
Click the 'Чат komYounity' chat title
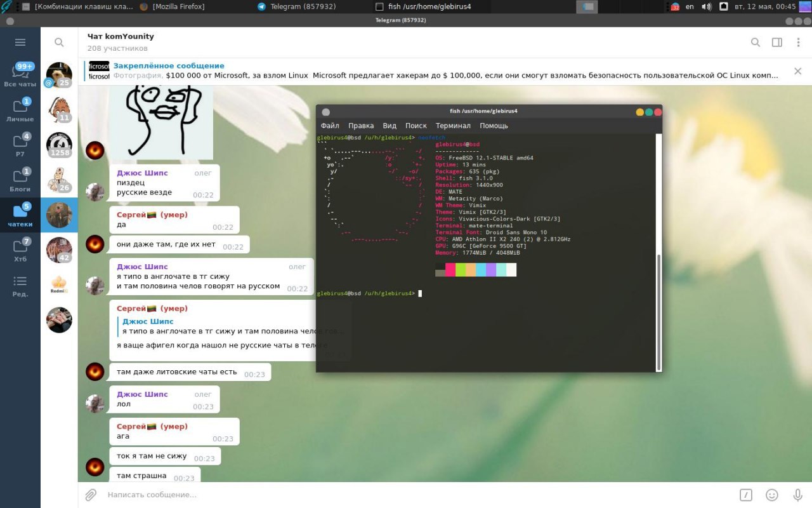coord(121,36)
